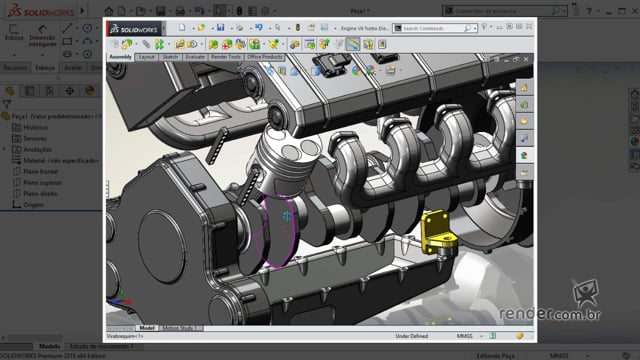Screen dimensions: 640x360
Task: Click Print icon in background SolidWorks toolbar
Action: [x=180, y=11]
